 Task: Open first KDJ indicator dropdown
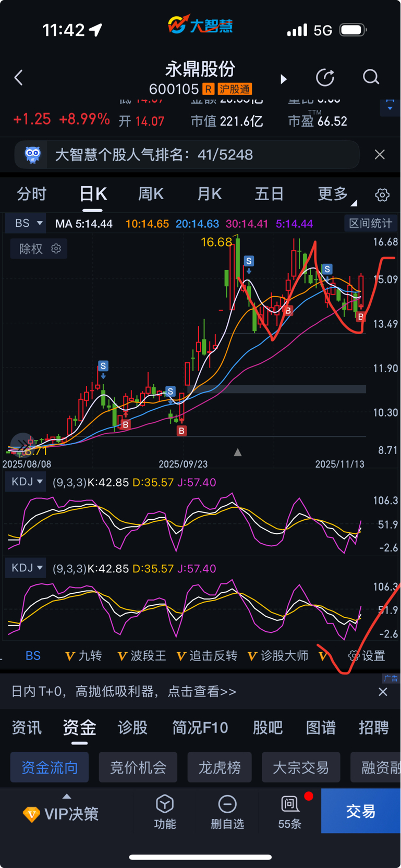[26, 482]
